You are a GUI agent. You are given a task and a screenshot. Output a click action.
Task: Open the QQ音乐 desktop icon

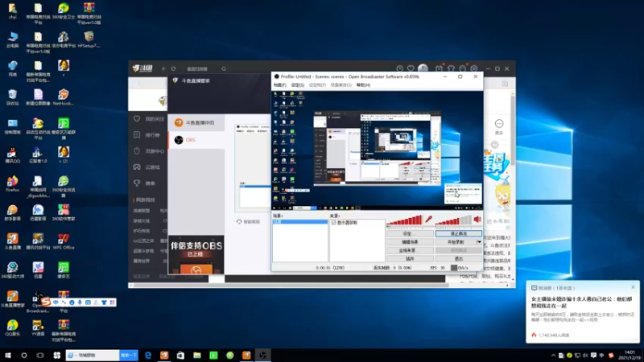(12, 328)
